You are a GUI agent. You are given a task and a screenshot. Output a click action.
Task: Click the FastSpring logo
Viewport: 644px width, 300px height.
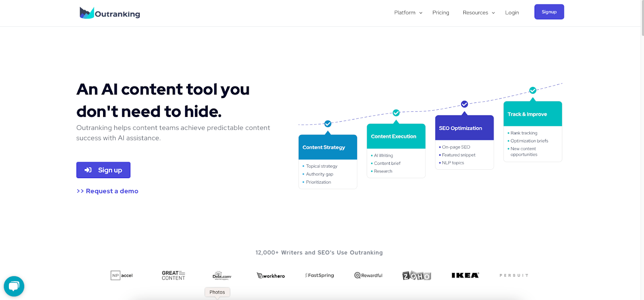tap(320, 275)
